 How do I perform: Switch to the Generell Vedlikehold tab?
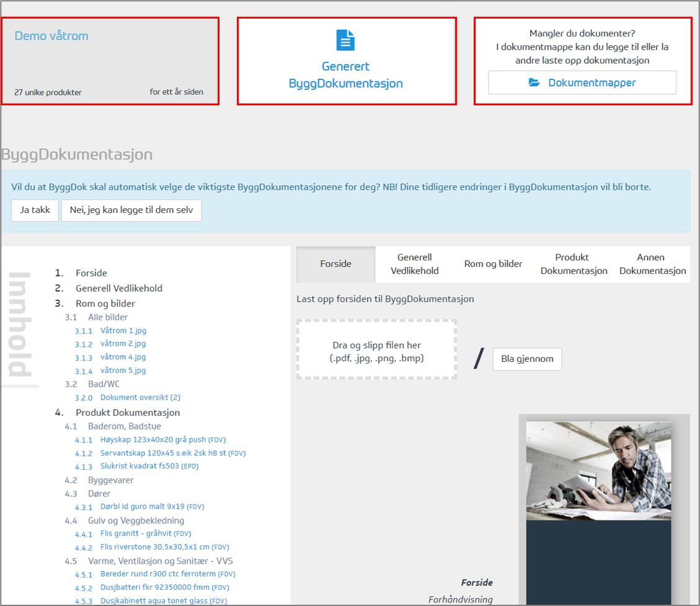[x=414, y=264]
